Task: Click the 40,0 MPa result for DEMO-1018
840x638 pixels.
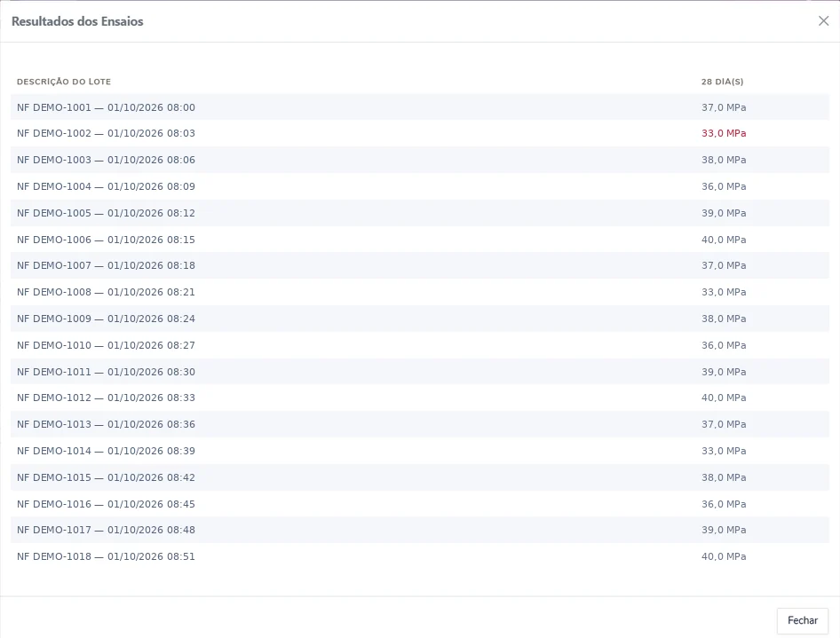Action: 724,556
